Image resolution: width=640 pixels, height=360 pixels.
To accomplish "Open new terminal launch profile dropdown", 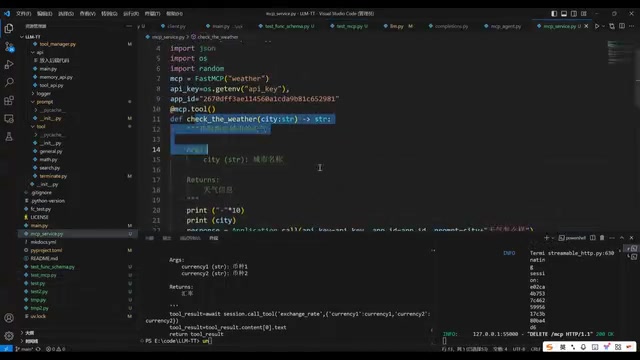I will click(x=553, y=238).
